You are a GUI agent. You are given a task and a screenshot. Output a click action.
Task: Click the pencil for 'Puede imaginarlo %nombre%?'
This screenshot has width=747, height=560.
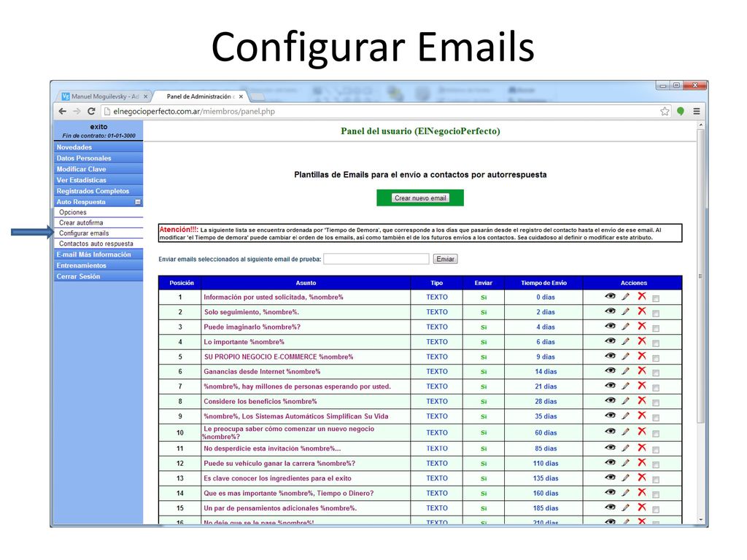coord(625,327)
